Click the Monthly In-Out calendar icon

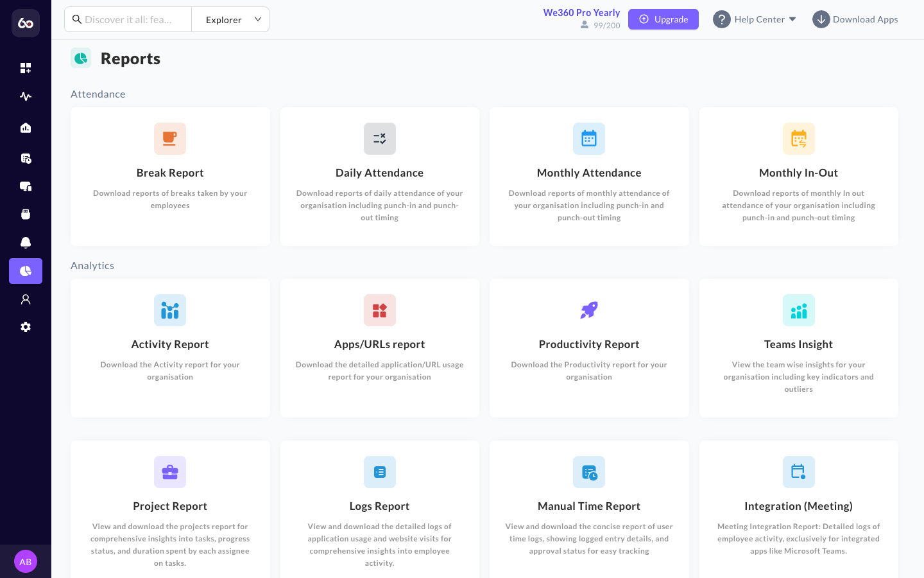click(799, 139)
